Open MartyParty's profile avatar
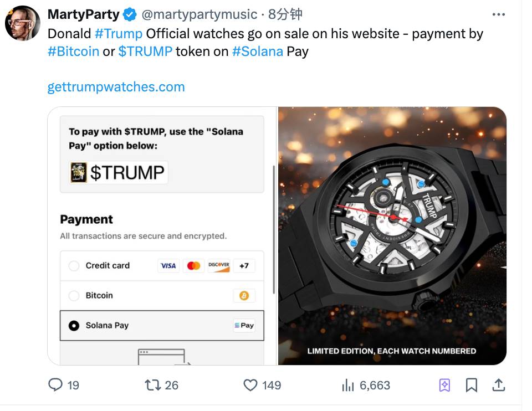532x411 pixels. tap(23, 23)
